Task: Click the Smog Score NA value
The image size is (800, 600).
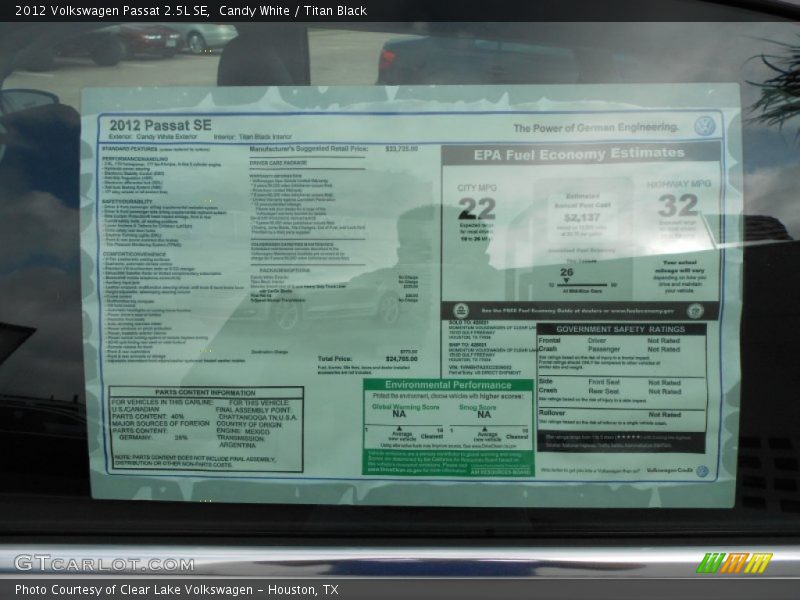Action: point(483,415)
